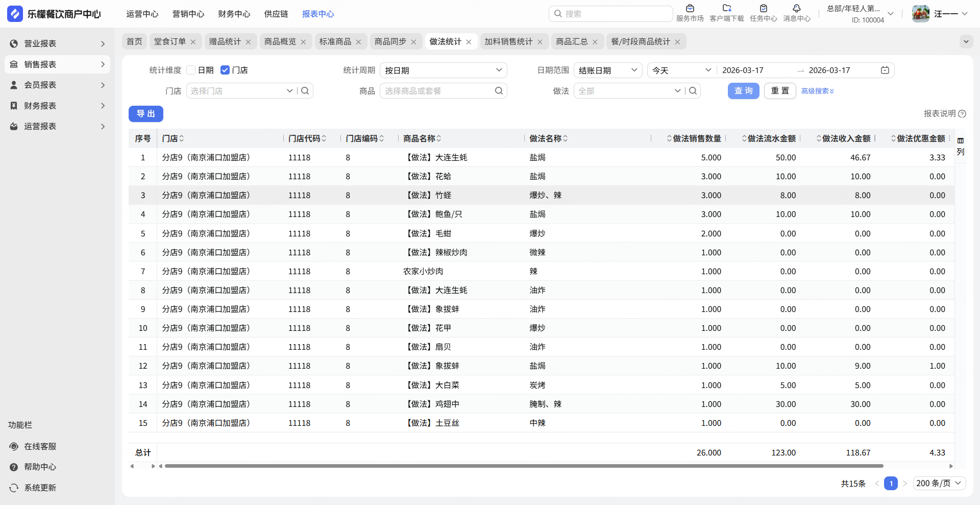This screenshot has height=505, width=980.
Task: Click the search icon in 商品 field
Action: tap(499, 91)
